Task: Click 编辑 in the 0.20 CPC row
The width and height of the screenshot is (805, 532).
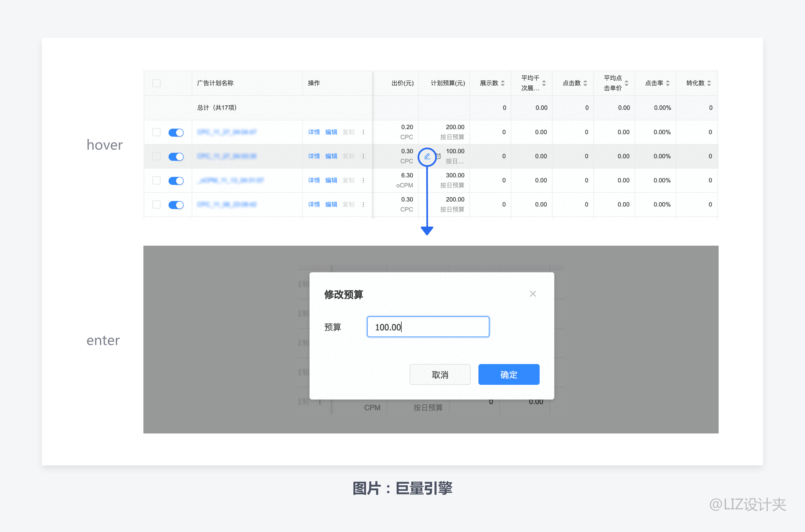Action: (x=331, y=132)
